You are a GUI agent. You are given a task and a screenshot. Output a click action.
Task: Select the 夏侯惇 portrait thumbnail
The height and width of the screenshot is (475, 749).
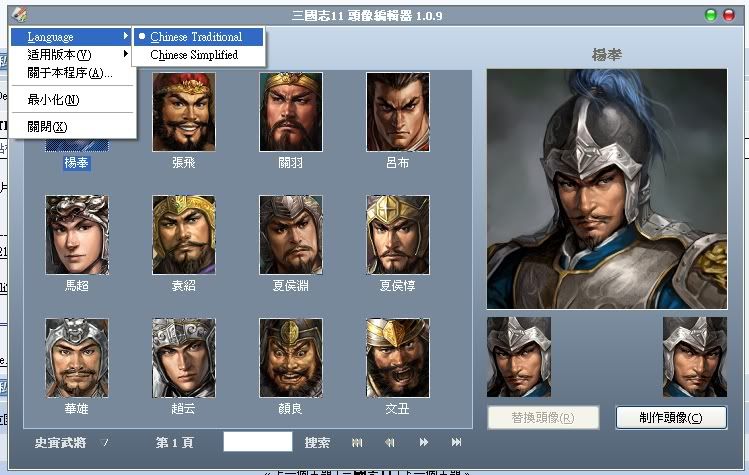click(398, 235)
